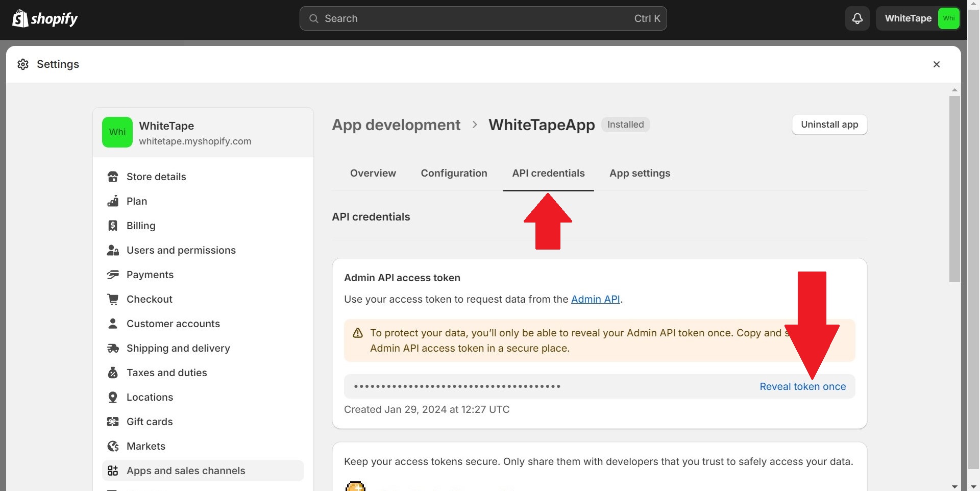Image resolution: width=980 pixels, height=491 pixels.
Task: Click the Uninstall app button
Action: click(x=829, y=125)
